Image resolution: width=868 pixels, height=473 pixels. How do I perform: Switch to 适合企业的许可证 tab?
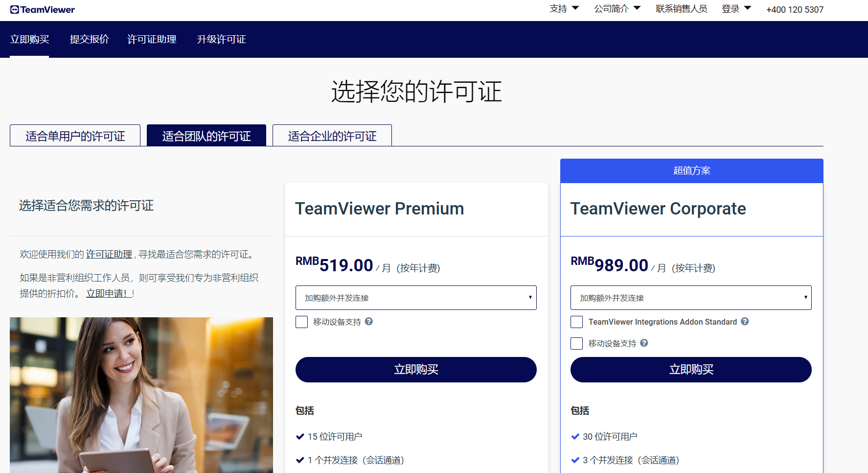pos(332,136)
